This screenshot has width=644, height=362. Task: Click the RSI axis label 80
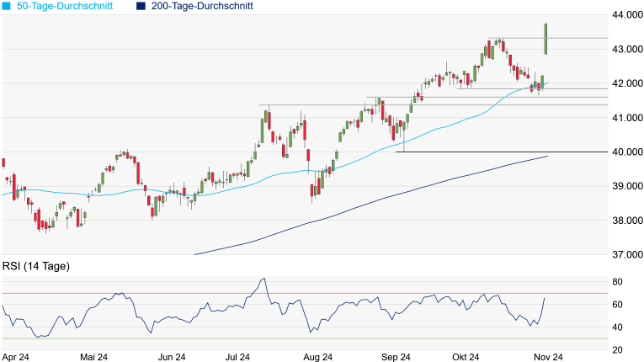(x=617, y=282)
